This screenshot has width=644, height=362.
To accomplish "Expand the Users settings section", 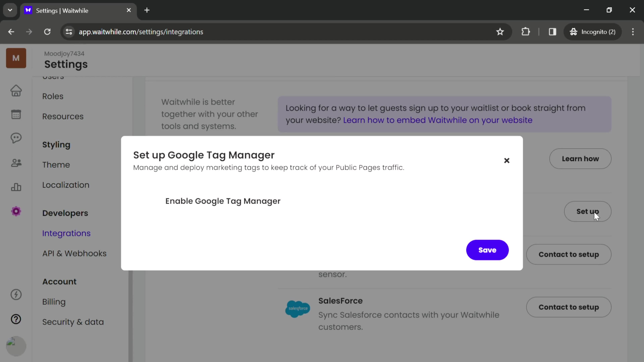I will 53,76.
